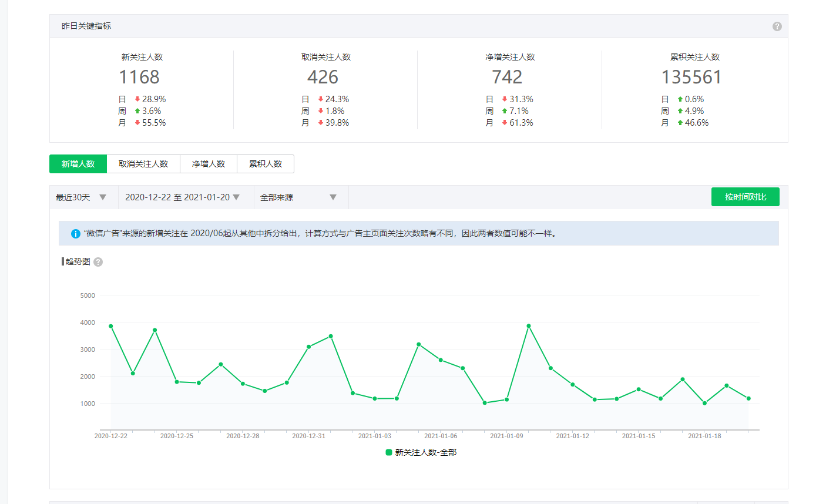Click the 1168 new followers value

pos(139,77)
